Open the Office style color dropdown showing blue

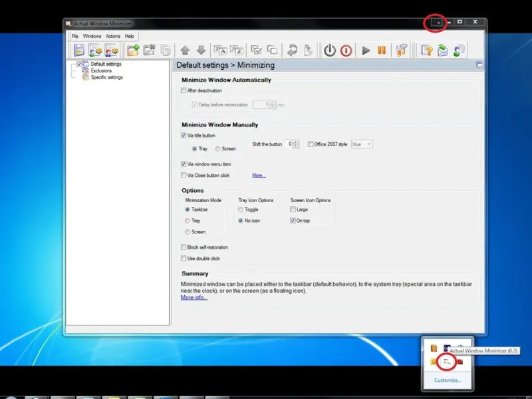pyautogui.click(x=362, y=144)
